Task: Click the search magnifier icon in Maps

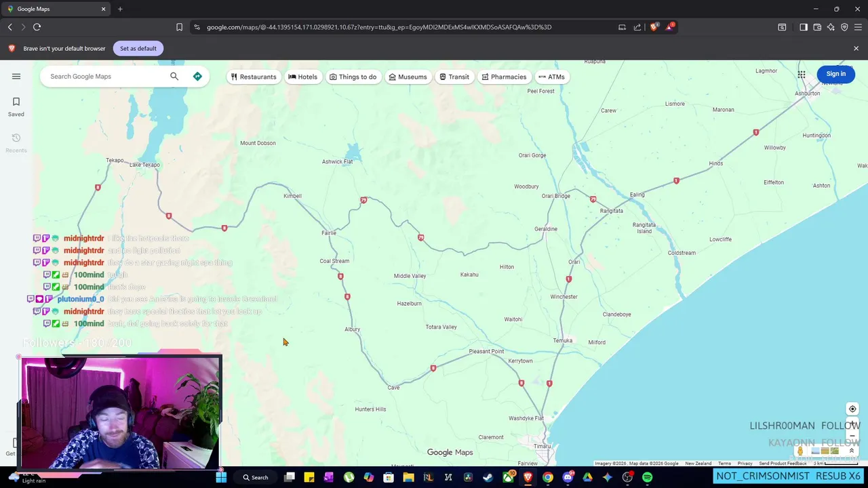Action: click(x=174, y=77)
